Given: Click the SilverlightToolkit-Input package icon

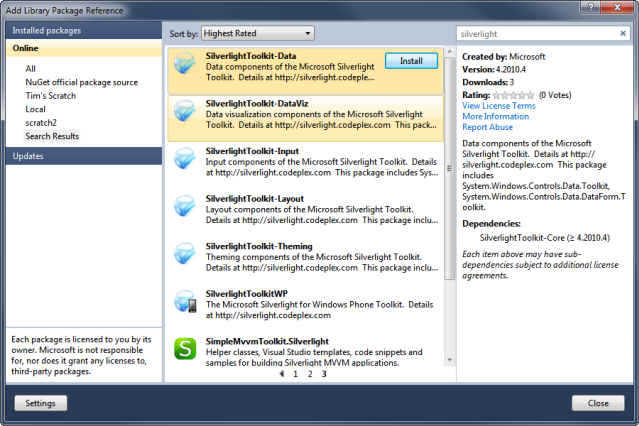Looking at the screenshot, I should [x=185, y=158].
